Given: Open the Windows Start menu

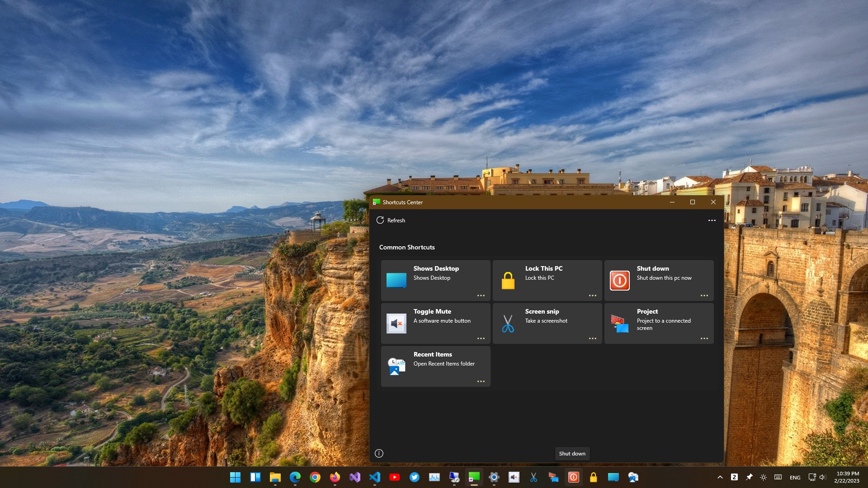Looking at the screenshot, I should click(235, 477).
